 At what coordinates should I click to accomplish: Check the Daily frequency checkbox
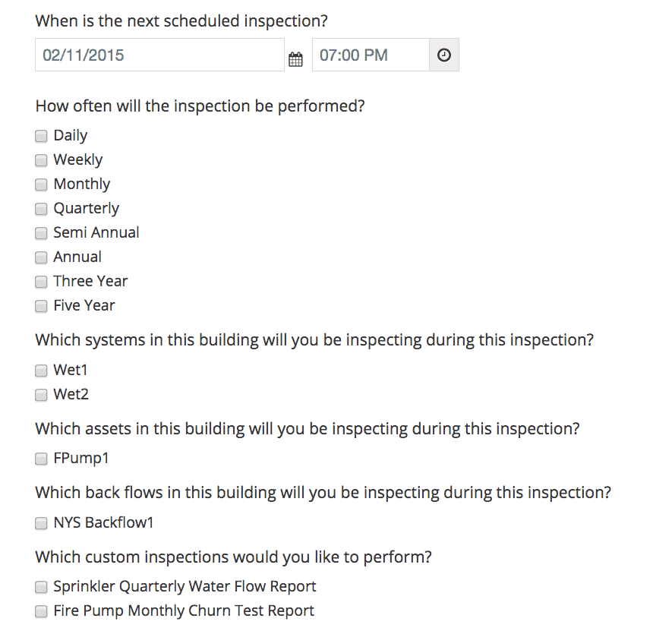pyautogui.click(x=41, y=137)
